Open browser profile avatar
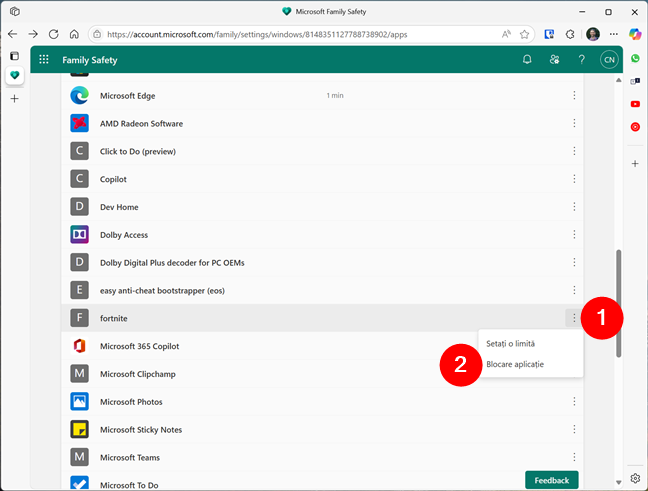The image size is (648, 491). pyautogui.click(x=593, y=34)
